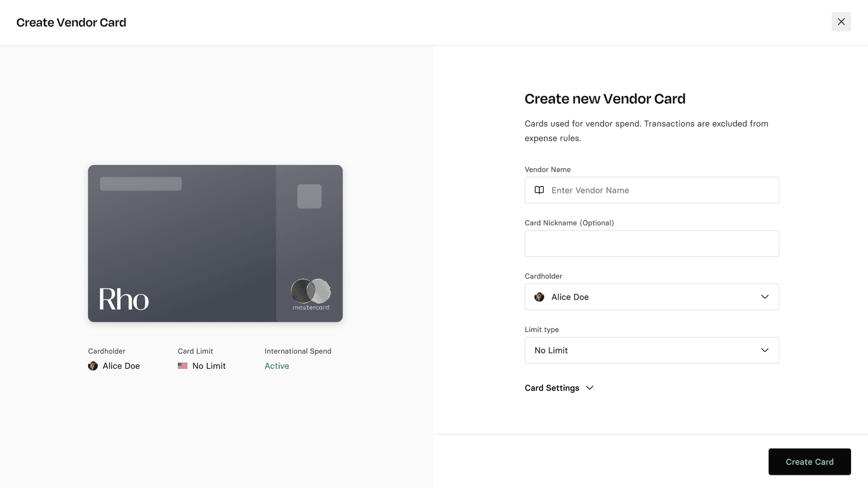Click the US flag beside No Limit
Screen dimensions: 868x488
coord(183,366)
